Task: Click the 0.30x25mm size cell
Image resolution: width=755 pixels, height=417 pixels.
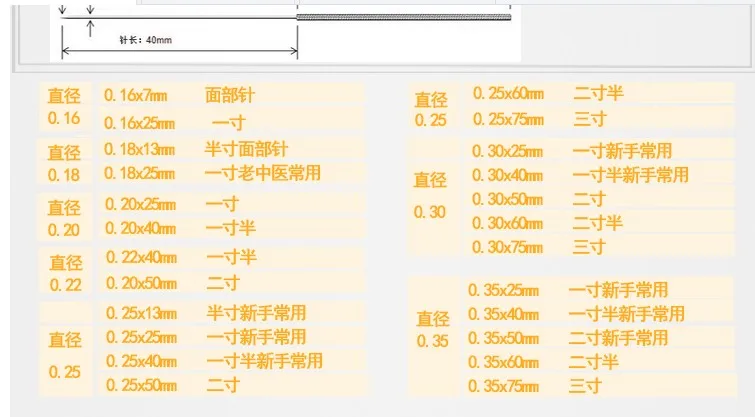Action: [507, 151]
